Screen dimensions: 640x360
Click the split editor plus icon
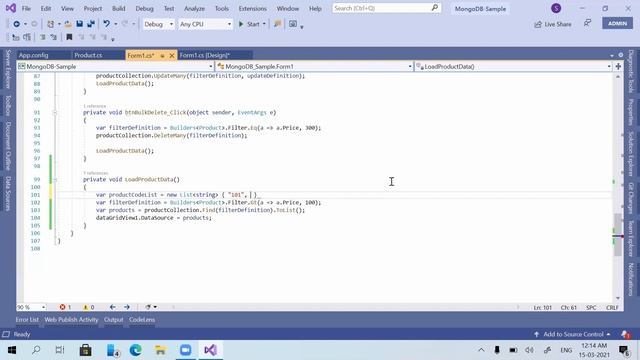[x=618, y=67]
